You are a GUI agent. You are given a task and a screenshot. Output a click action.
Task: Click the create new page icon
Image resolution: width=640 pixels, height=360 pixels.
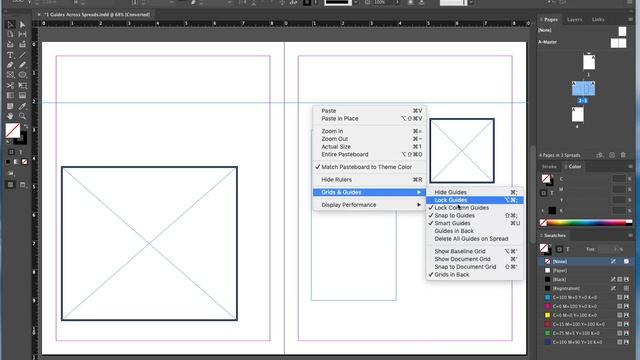click(612, 155)
